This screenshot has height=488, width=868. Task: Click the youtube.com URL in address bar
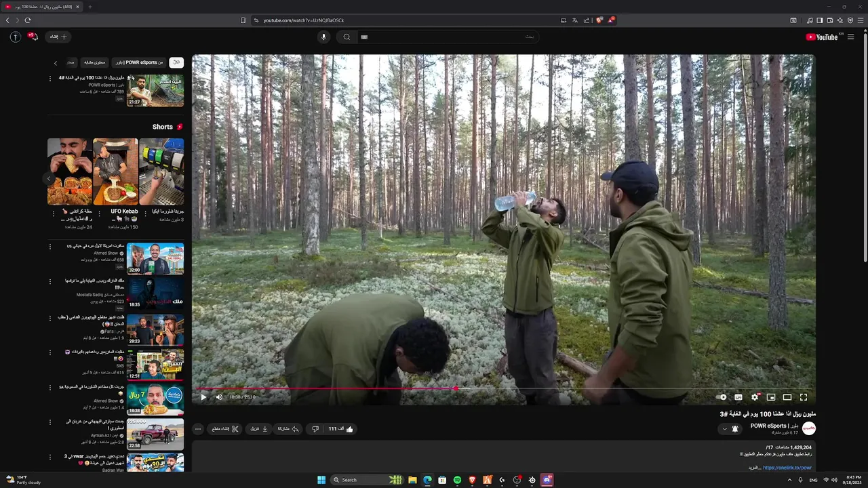(304, 20)
